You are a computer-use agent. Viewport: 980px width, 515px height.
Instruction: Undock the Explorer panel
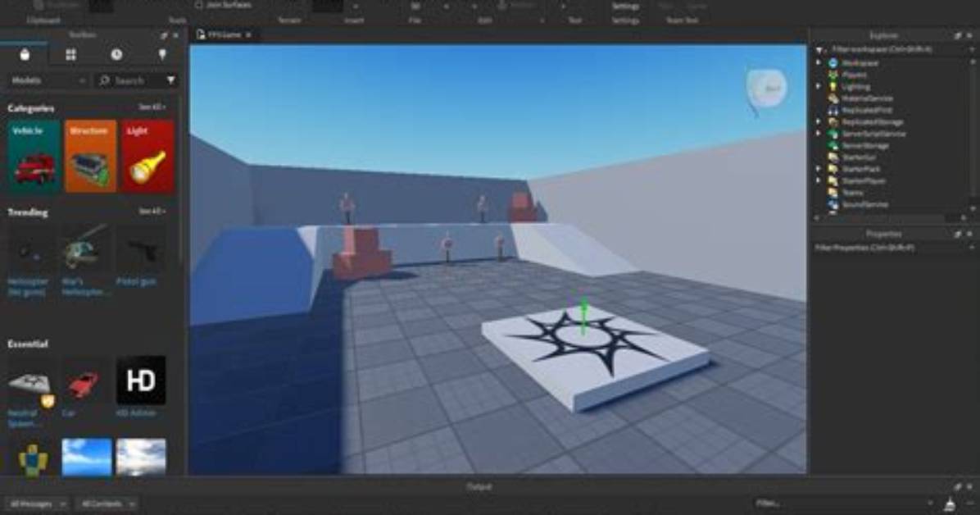click(958, 36)
